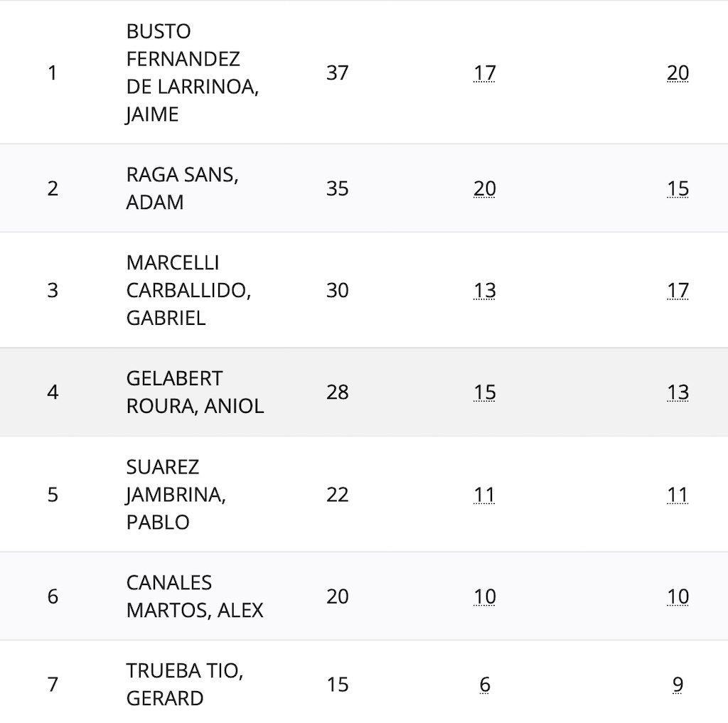
Task: Select the RAGA SANS, ADAM row name
Action: (x=182, y=188)
